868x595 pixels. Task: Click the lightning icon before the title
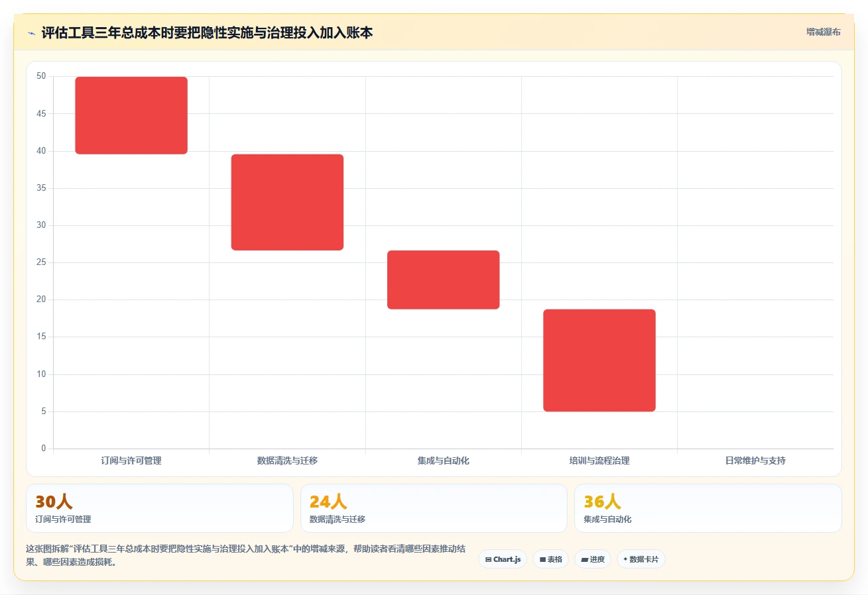click(31, 33)
